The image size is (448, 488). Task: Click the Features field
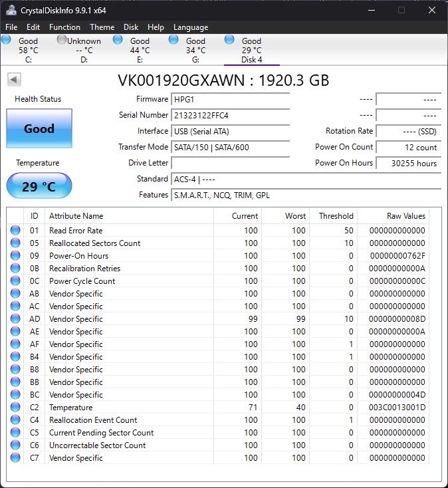[306, 195]
